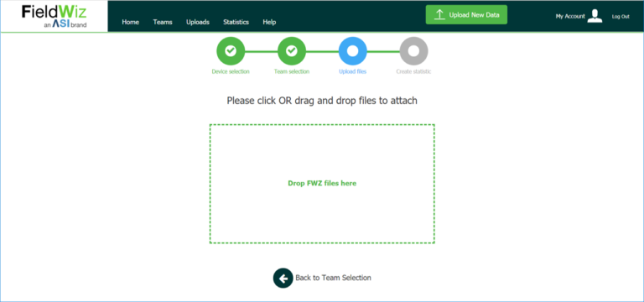Screen dimensions: 644x302
Task: Open the Home menu item
Action: [130, 22]
